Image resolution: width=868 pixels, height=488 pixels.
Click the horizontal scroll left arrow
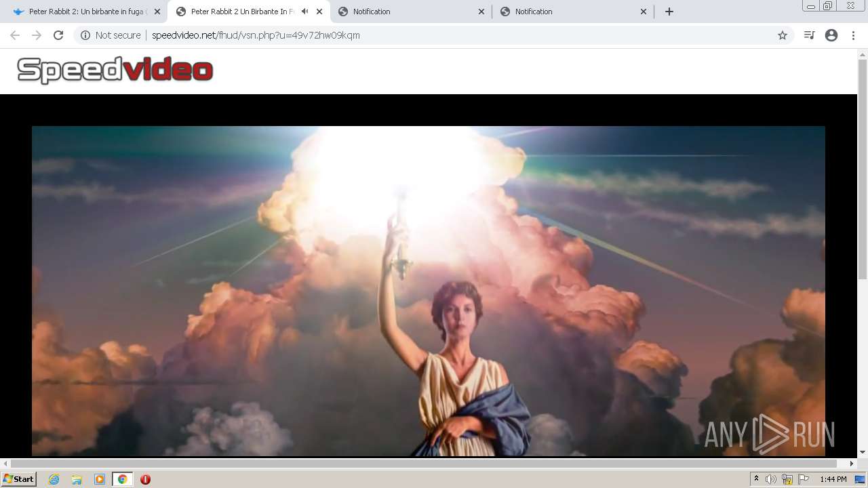coord(5,464)
